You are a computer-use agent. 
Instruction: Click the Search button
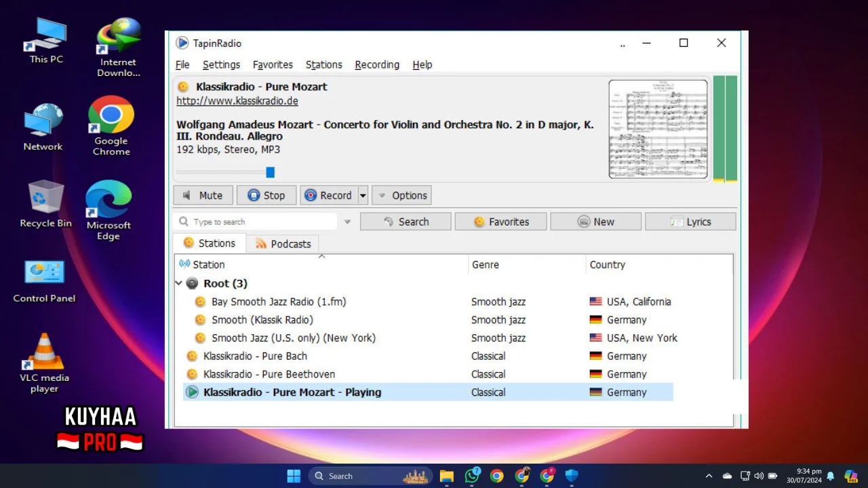tap(406, 222)
